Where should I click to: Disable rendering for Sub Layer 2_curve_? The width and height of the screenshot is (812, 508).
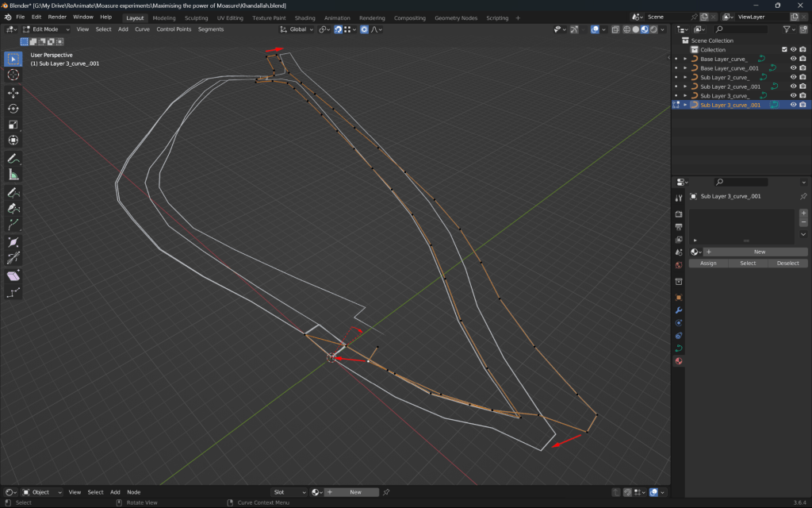click(802, 77)
